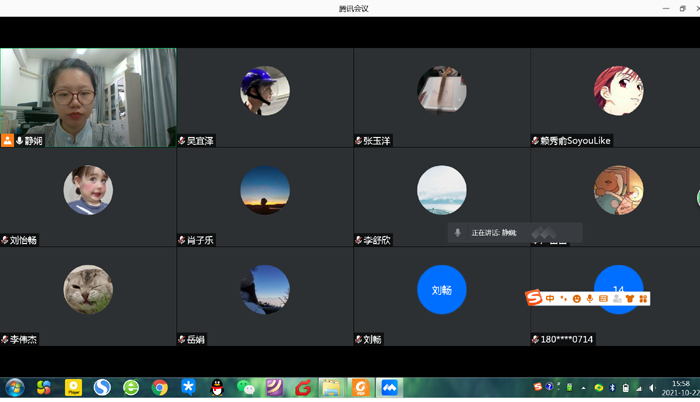Open WeChat from the taskbar

[246, 387]
